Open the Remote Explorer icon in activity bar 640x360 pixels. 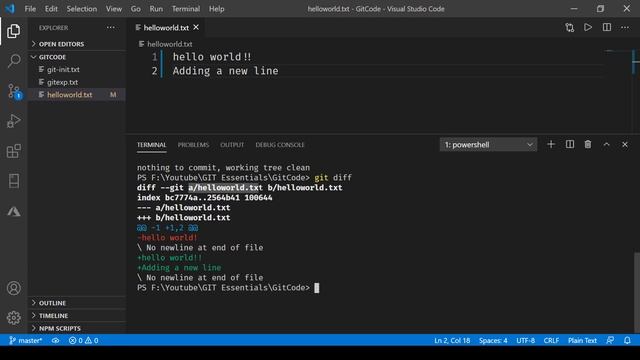coord(13,181)
